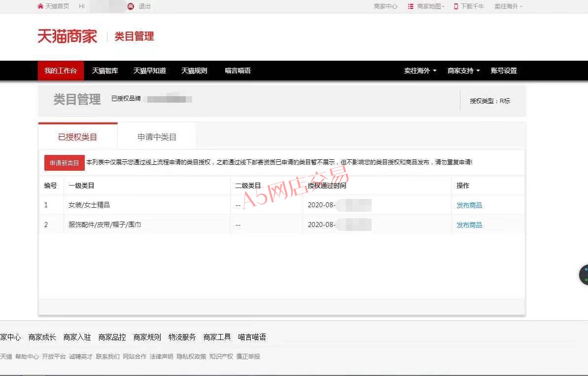
Task: Click the 开放平台 footer link
Action: (54, 356)
